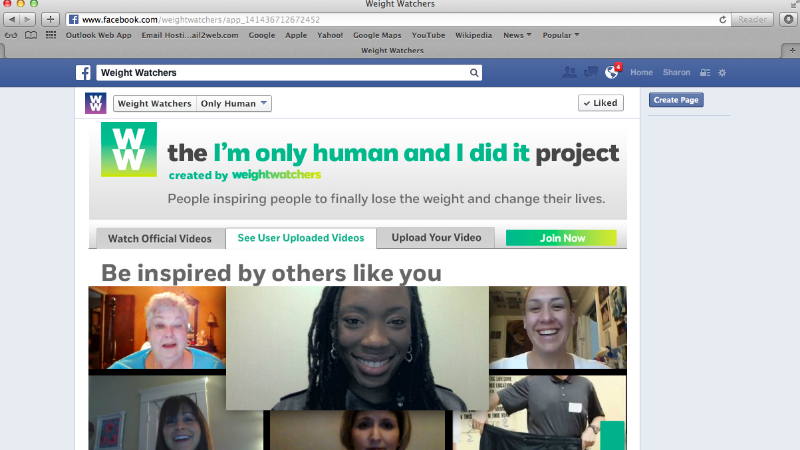
Task: Open the Google bookmark
Action: pos(262,35)
